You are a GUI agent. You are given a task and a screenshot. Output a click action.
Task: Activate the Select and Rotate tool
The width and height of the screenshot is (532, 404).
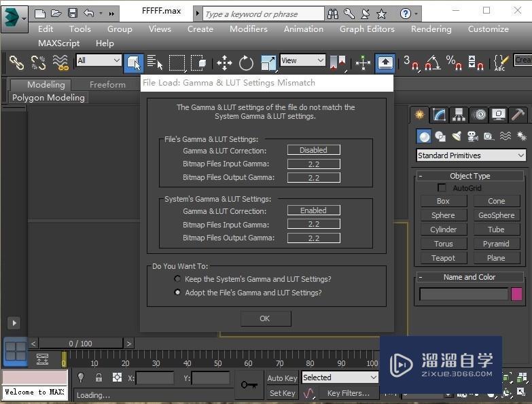246,63
